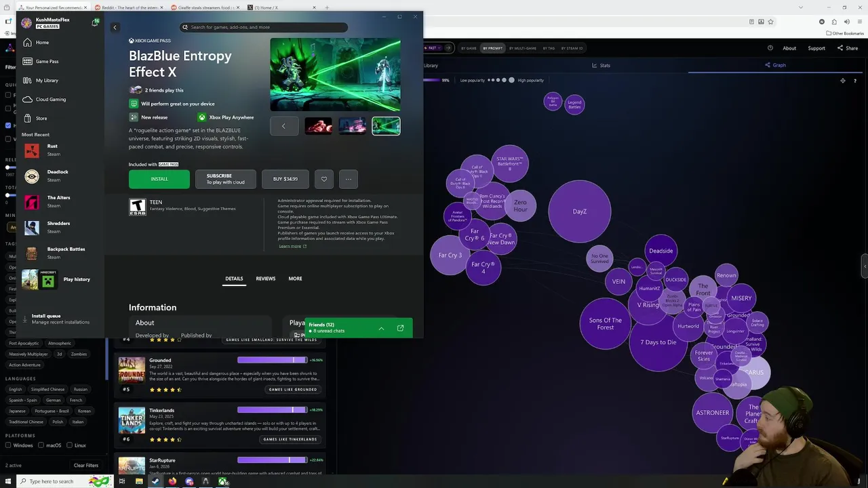Screen dimensions: 868x488
Task: Toggle the Post Apocalyptic tag filter
Action: coord(24,343)
